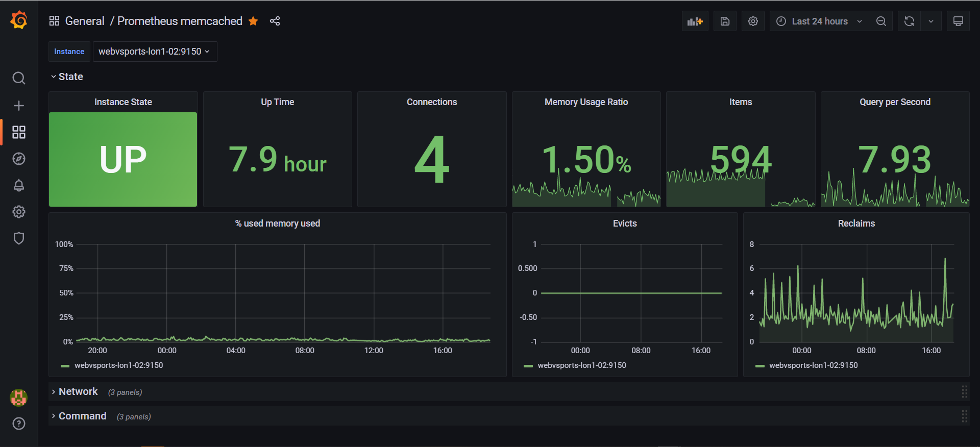Open the Server Admin shield icon

coord(19,238)
